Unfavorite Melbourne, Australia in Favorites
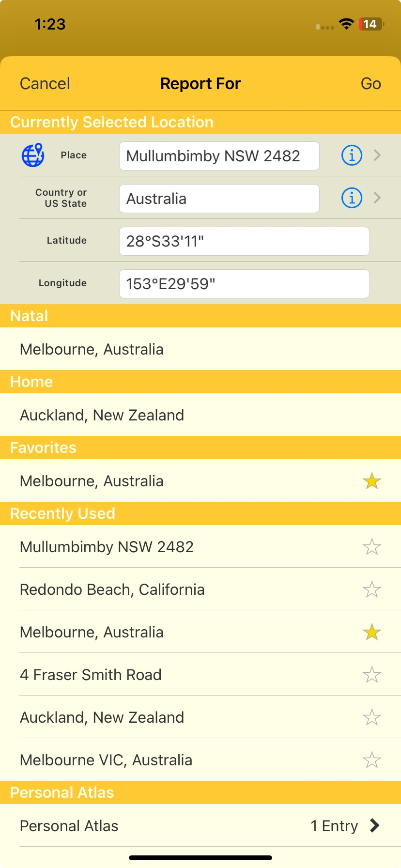The width and height of the screenshot is (401, 868). 372,481
